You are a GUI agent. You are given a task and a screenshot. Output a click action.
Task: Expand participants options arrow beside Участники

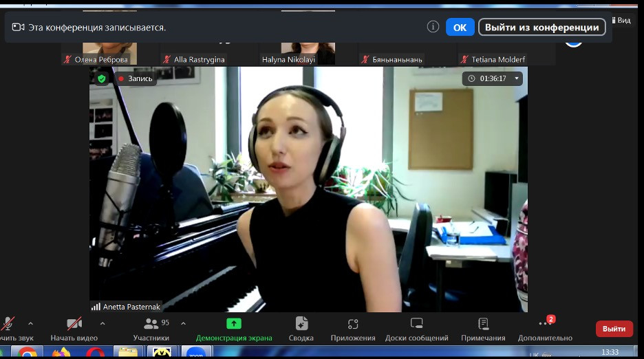(x=183, y=323)
